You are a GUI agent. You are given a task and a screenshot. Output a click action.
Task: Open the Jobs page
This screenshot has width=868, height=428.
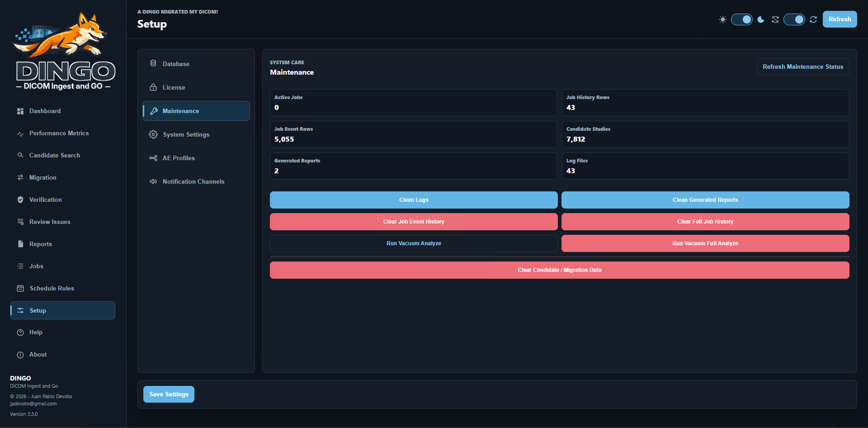tap(62, 266)
